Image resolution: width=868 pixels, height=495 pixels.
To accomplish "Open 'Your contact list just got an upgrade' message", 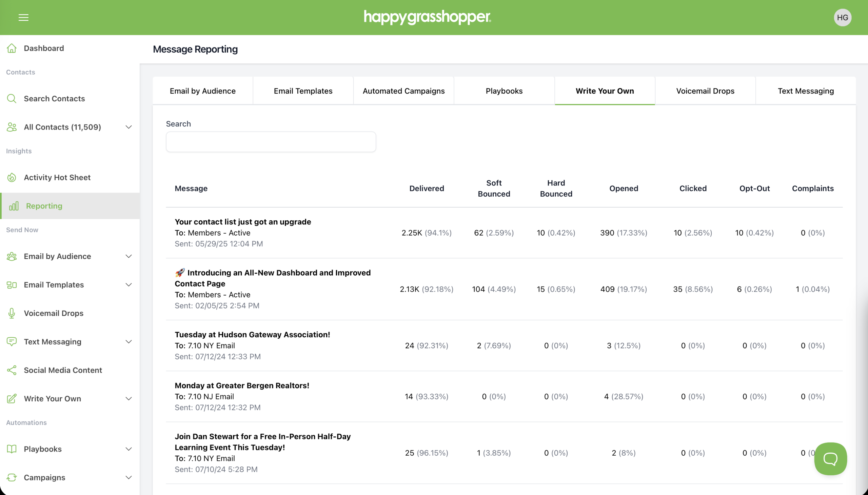I will (x=243, y=222).
